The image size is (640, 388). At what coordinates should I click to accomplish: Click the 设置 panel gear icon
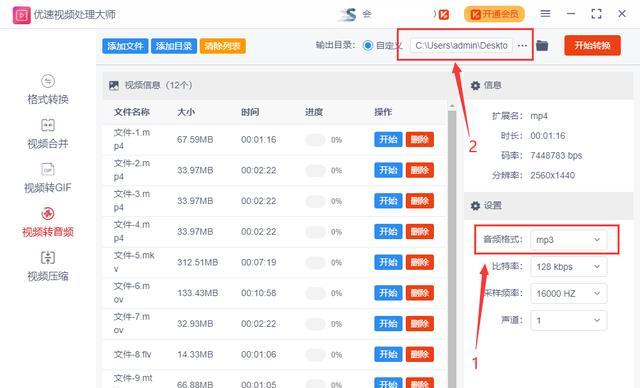475,206
